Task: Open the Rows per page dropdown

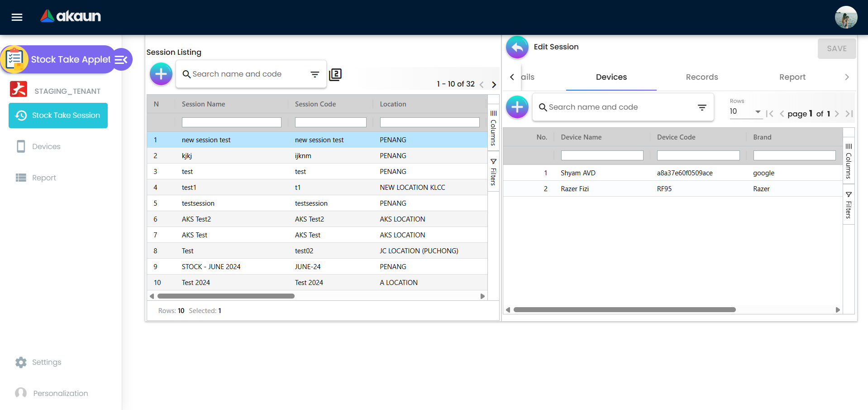Action: 745,111
